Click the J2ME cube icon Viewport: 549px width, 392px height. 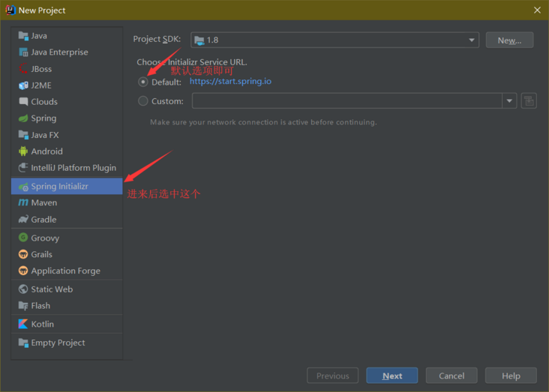[23, 85]
